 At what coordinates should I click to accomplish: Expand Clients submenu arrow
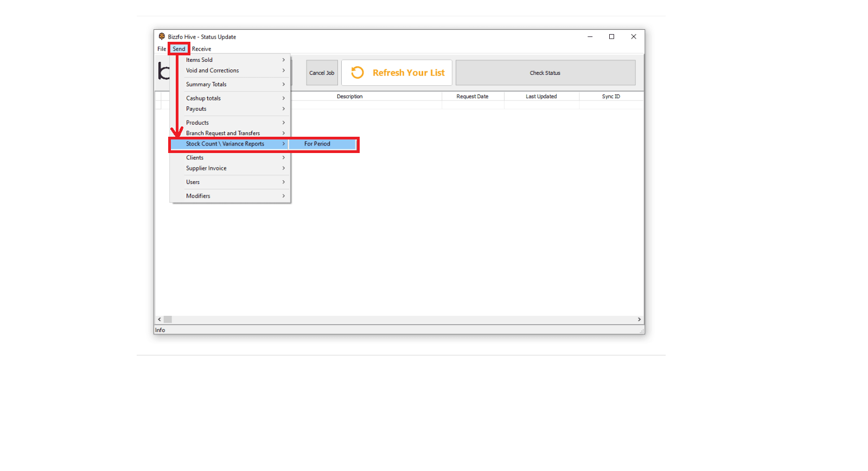(283, 157)
